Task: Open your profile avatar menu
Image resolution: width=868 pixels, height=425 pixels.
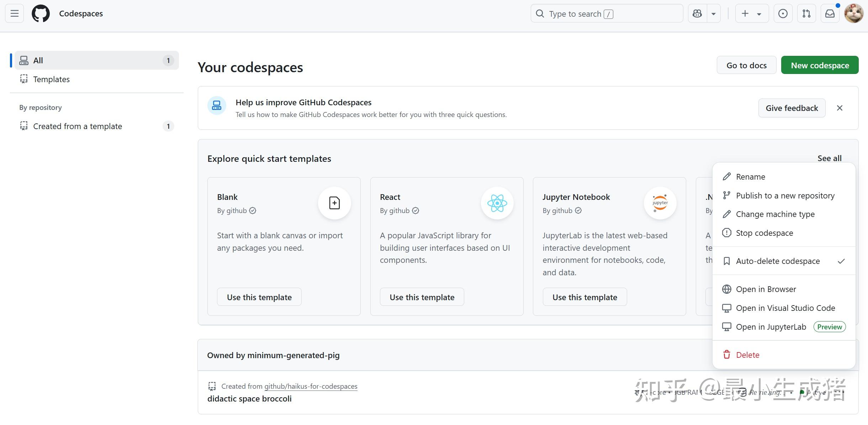Action: (x=855, y=13)
